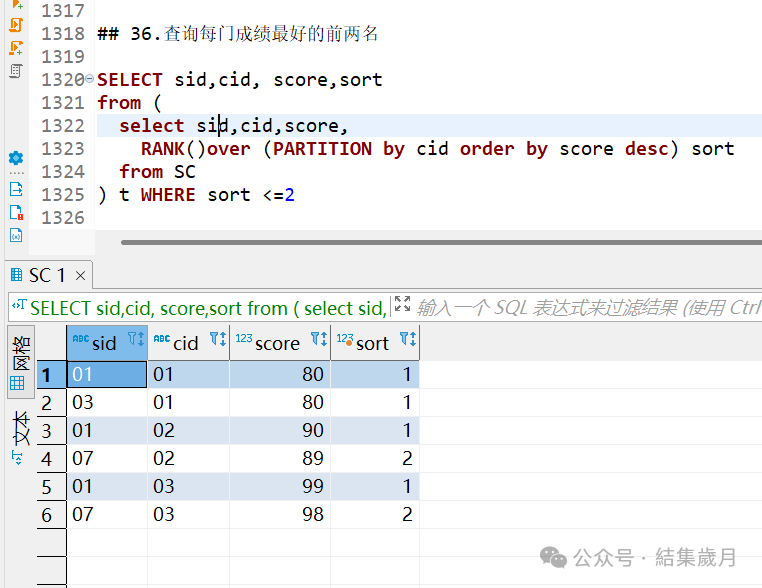The image size is (762, 588).
Task: Select row number 6 header
Action: [51, 515]
